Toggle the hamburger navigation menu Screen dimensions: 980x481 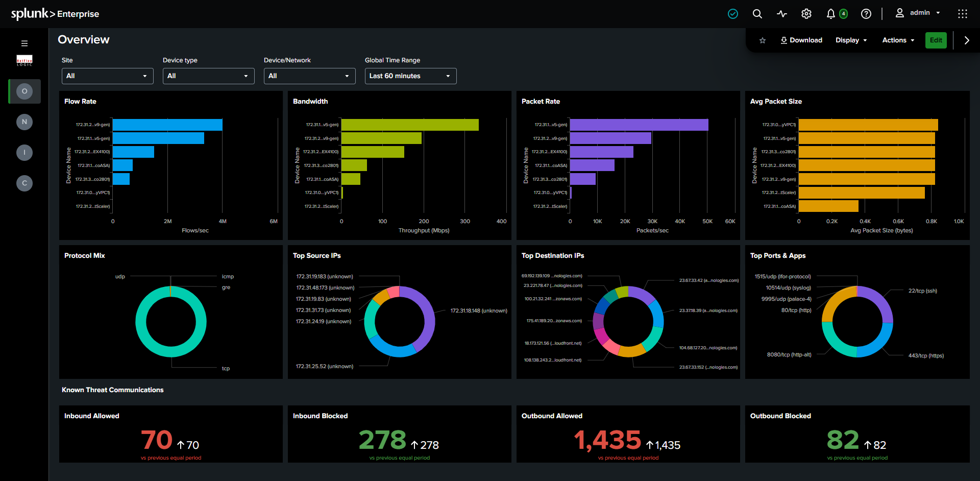click(x=24, y=43)
